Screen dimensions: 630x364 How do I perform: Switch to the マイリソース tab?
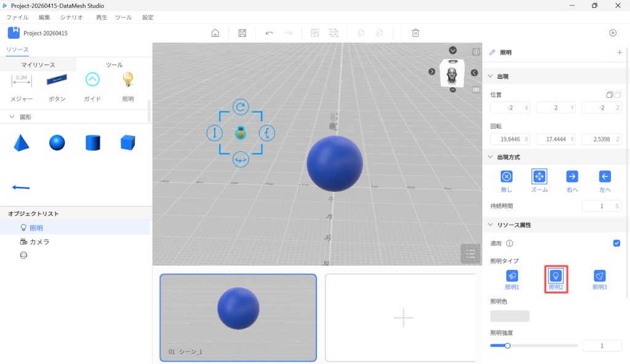[x=38, y=65]
